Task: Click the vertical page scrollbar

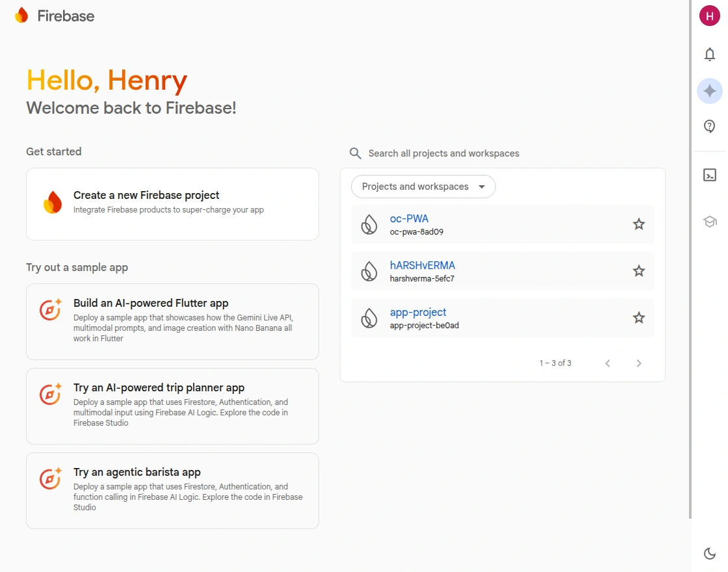Action: click(x=690, y=259)
